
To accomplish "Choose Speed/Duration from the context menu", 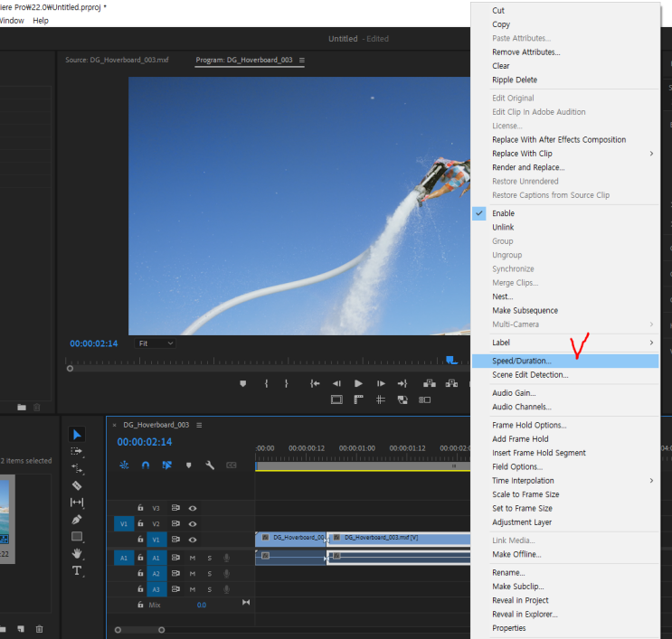I will 521,361.
